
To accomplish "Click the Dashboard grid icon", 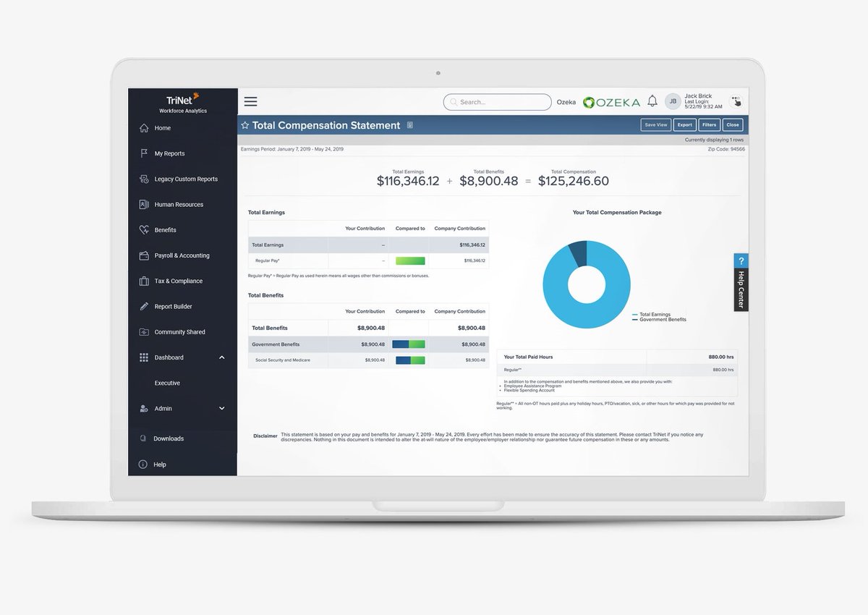I will click(144, 357).
